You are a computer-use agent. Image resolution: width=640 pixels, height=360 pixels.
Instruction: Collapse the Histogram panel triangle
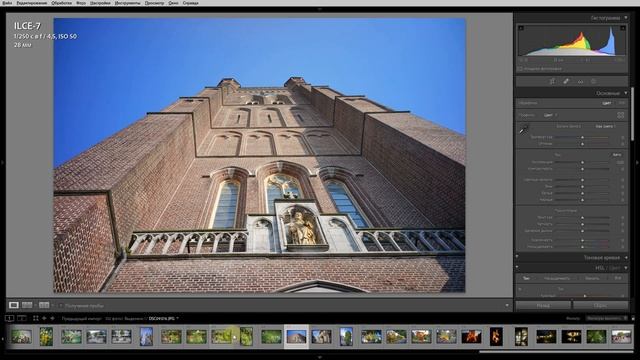[626, 18]
